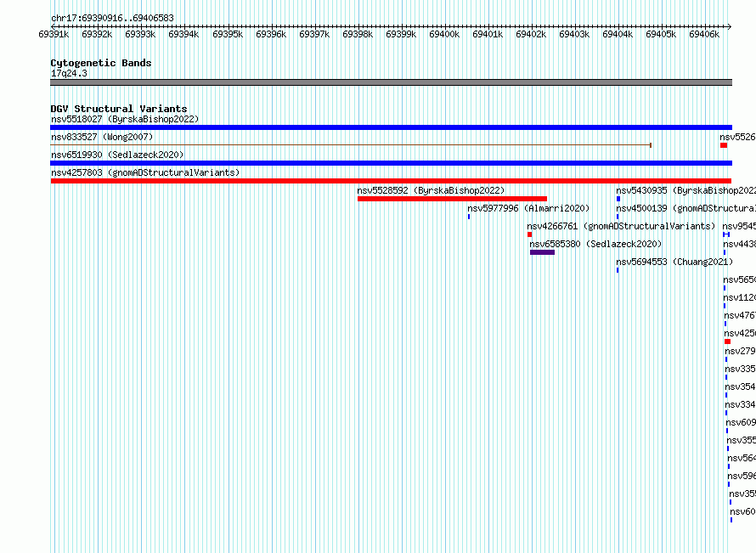Click the 17q24.3 band label
The image size is (756, 553).
pyautogui.click(x=69, y=73)
